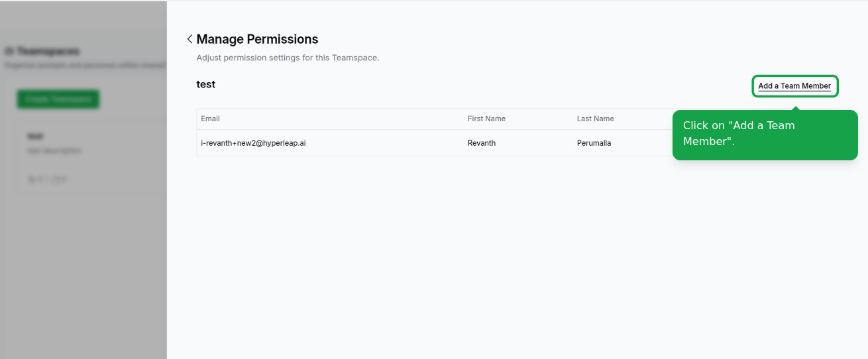The width and height of the screenshot is (868, 359).
Task: Click the Last Name column header
Action: tap(595, 119)
